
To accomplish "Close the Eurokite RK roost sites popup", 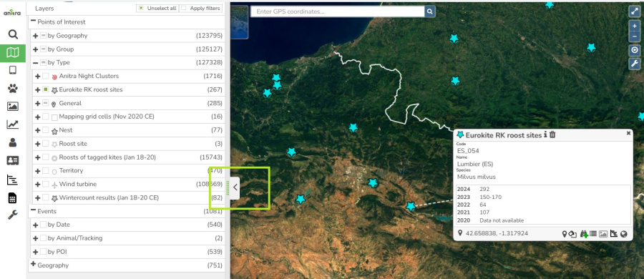I will (628, 133).
